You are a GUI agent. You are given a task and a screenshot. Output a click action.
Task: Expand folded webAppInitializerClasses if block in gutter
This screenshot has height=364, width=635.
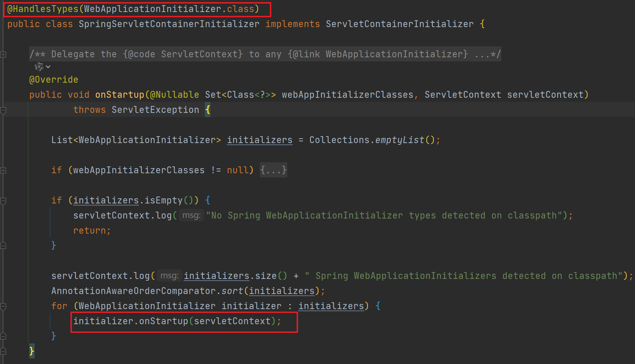pos(3,170)
